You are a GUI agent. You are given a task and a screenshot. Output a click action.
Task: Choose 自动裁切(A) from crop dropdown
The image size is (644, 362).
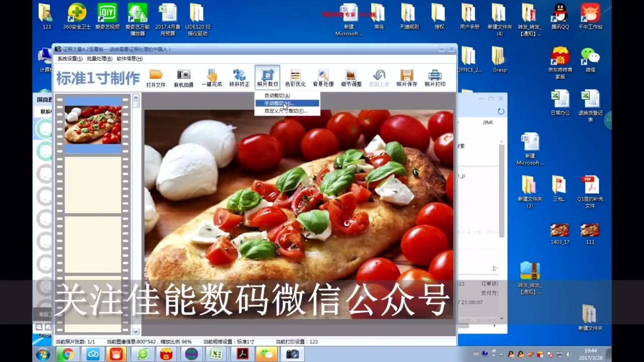(x=287, y=96)
